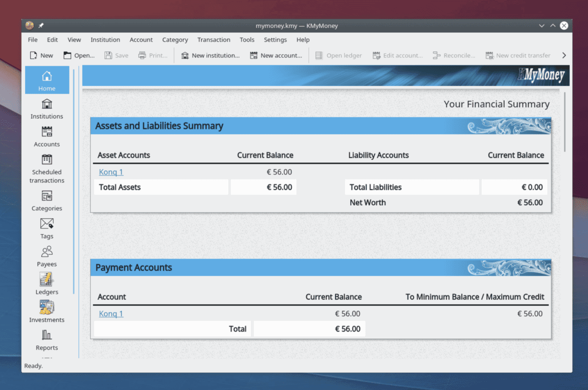Click the 'Total Liabilities' label
Image resolution: width=588 pixels, height=390 pixels.
click(x=375, y=187)
